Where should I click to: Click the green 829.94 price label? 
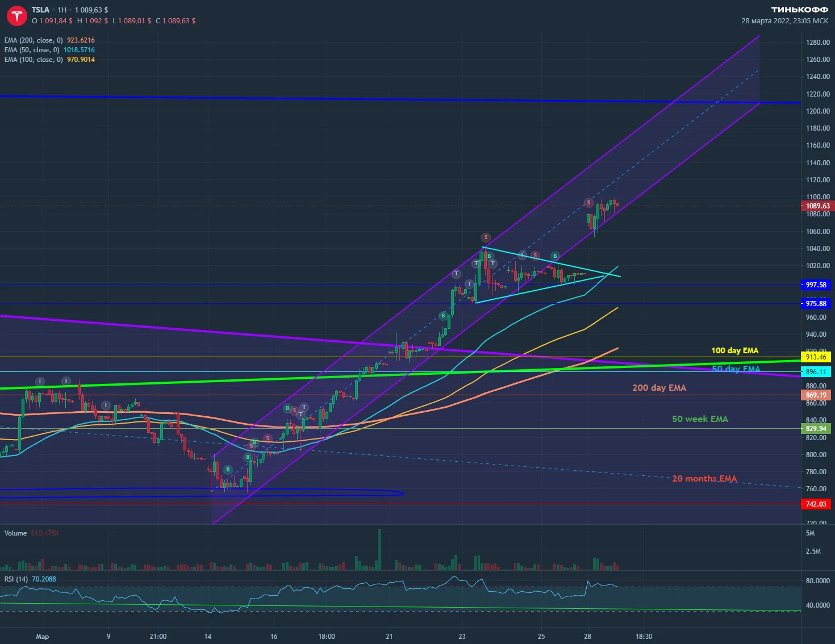[816, 429]
